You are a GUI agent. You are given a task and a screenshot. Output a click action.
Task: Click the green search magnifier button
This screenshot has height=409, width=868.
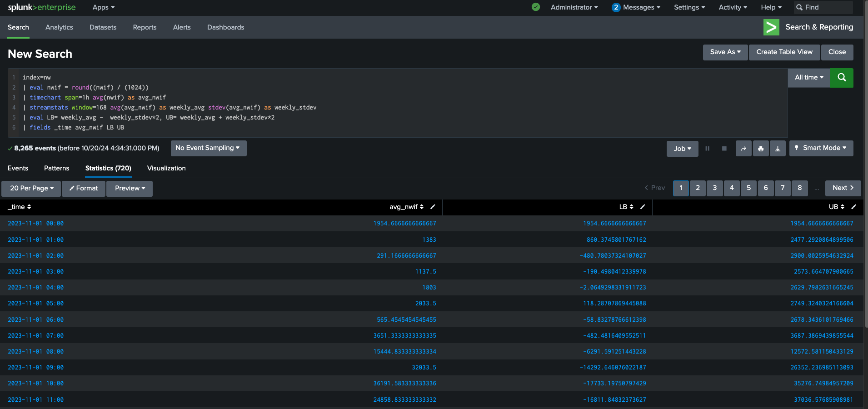pos(842,78)
